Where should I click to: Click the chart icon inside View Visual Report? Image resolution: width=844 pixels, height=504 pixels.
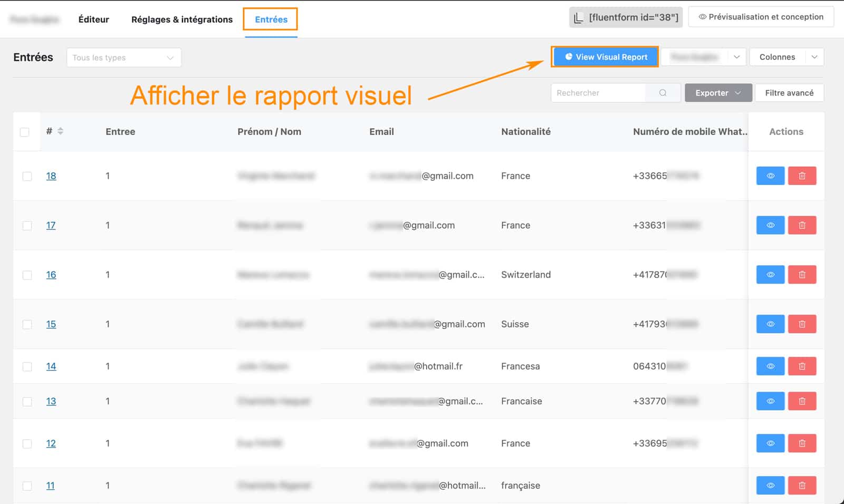click(568, 57)
